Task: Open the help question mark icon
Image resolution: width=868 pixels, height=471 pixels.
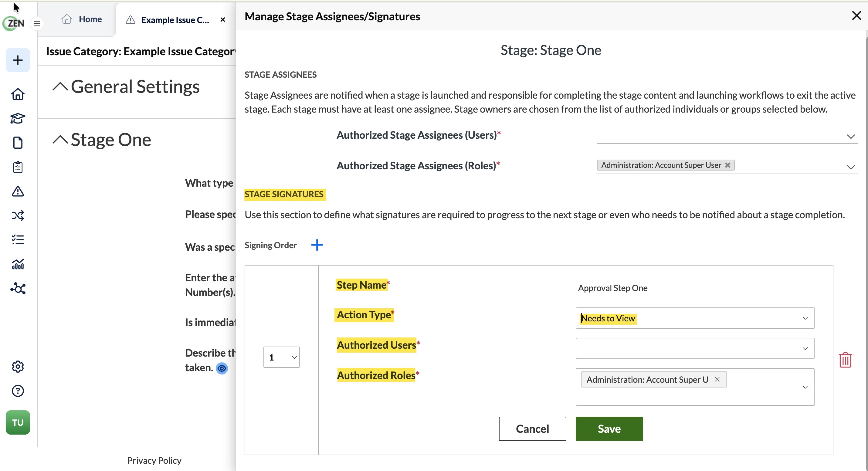Action: 18,391
